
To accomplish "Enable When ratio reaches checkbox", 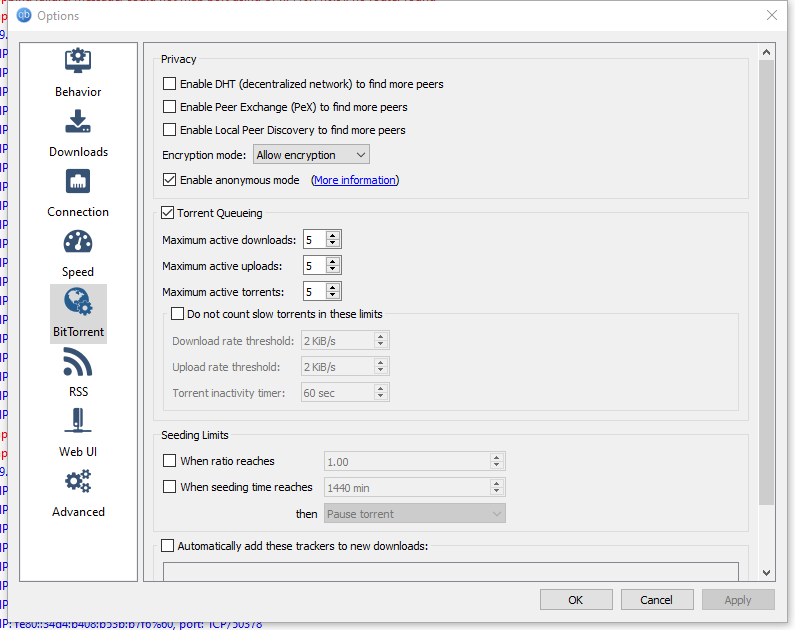I will coord(169,461).
